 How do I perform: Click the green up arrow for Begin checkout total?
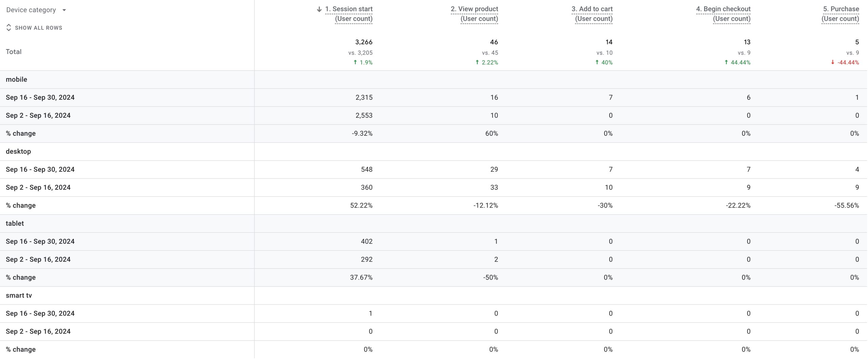click(726, 62)
